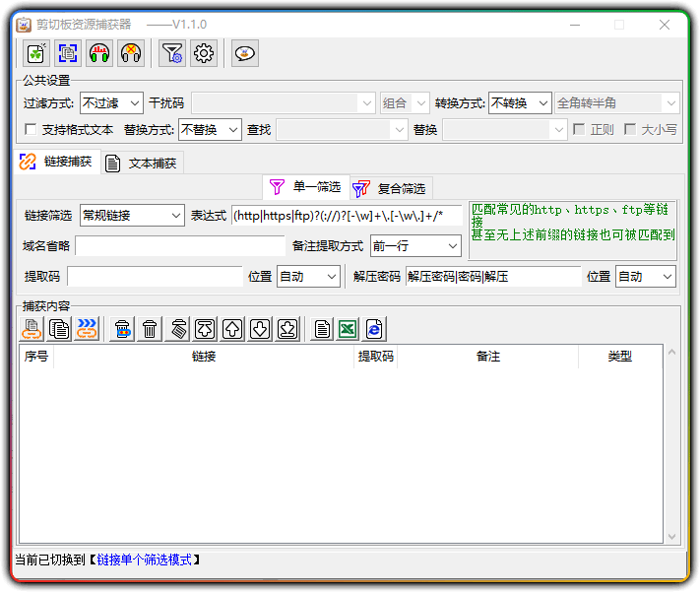
Task: Click the 备注 column header
Action: click(488, 357)
